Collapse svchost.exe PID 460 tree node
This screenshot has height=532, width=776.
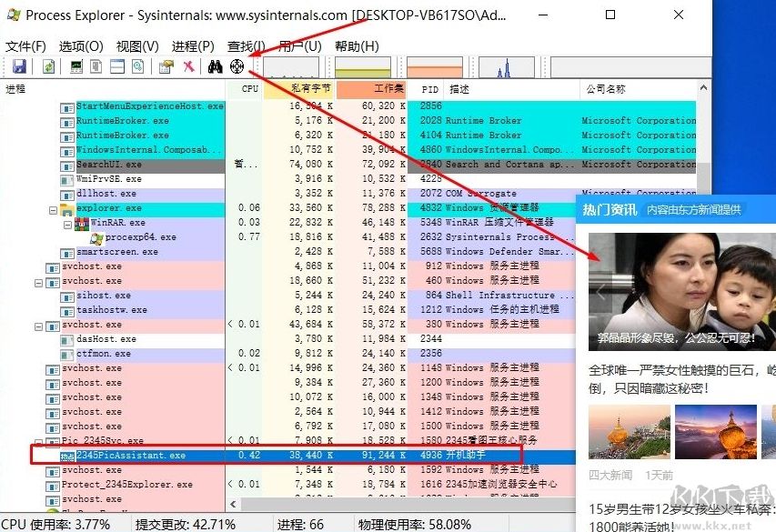[x=38, y=284]
